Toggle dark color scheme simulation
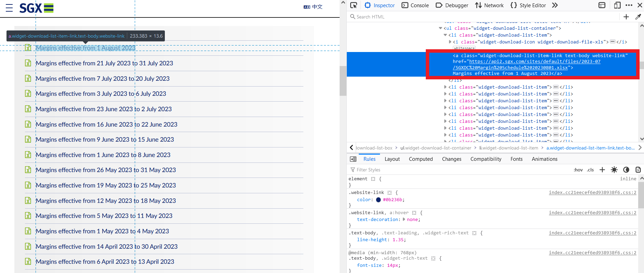644x273 pixels. [626, 170]
